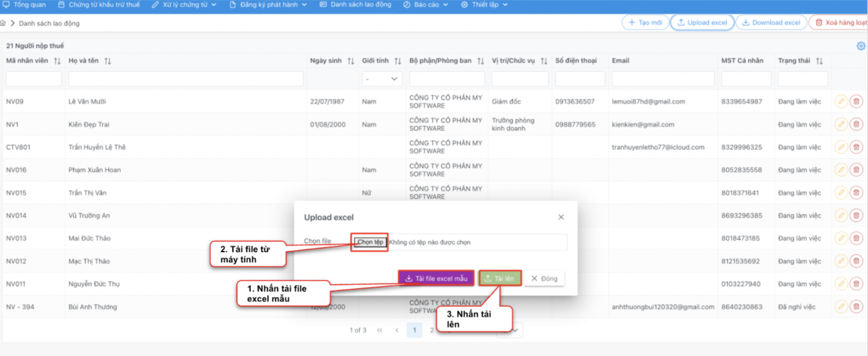The width and height of the screenshot is (868, 356).
Task: Expand the Xử lý chứng từ menu
Action: pos(184,5)
